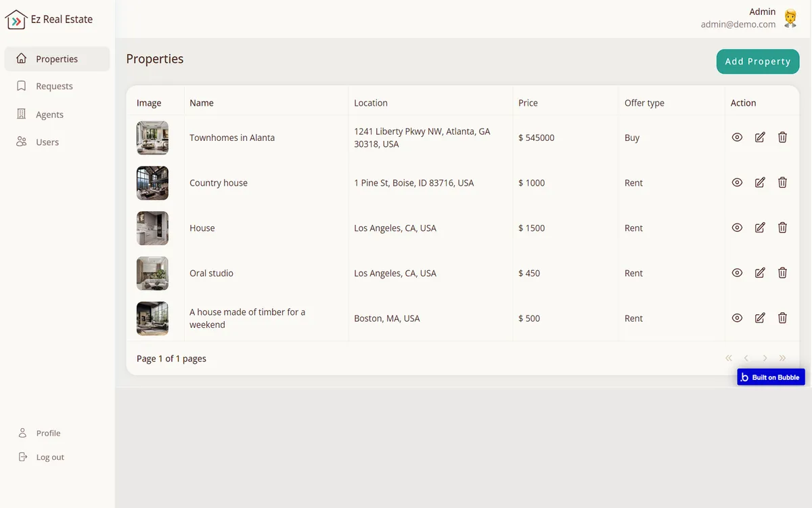
Task: Open the Oral studio thumbnail
Action: [152, 273]
